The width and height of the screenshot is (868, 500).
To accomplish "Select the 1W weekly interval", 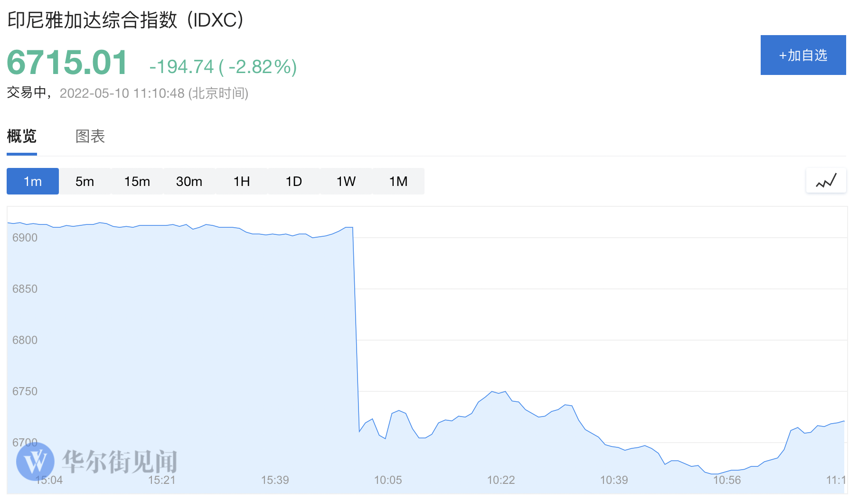I will click(x=346, y=181).
